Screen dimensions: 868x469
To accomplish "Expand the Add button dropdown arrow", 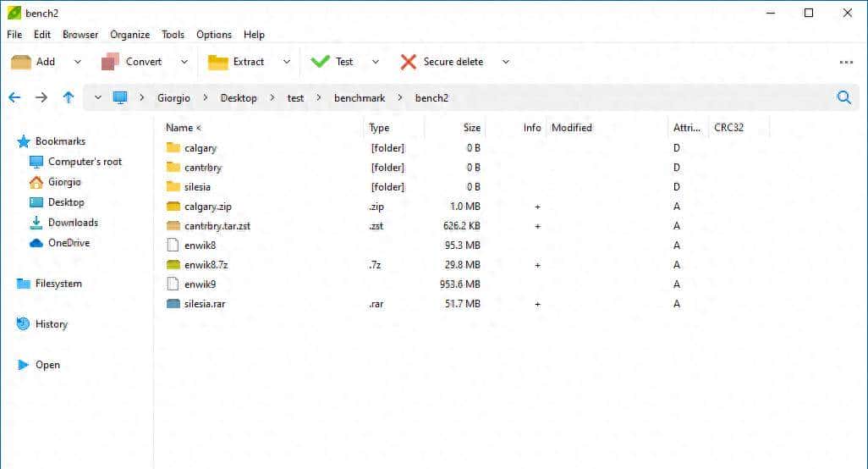I will point(78,62).
